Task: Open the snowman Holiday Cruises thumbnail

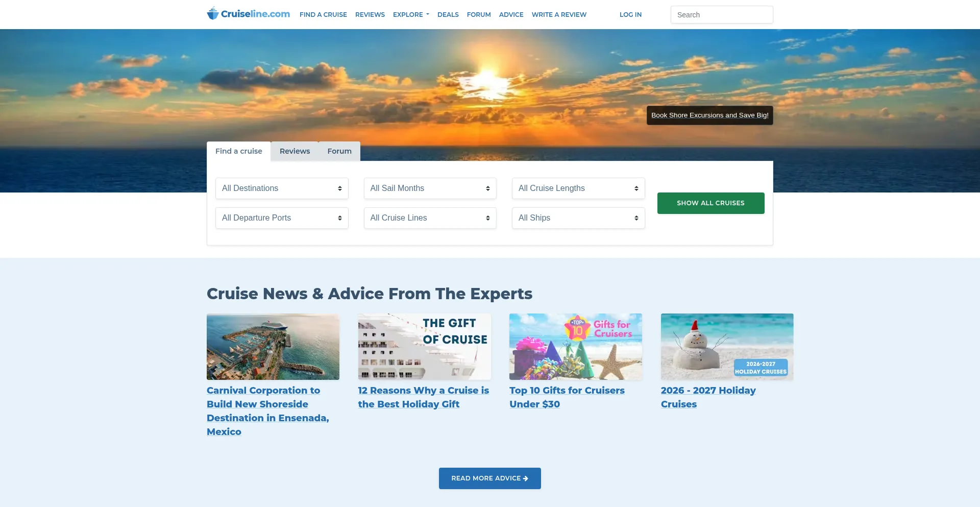Action: (727, 347)
